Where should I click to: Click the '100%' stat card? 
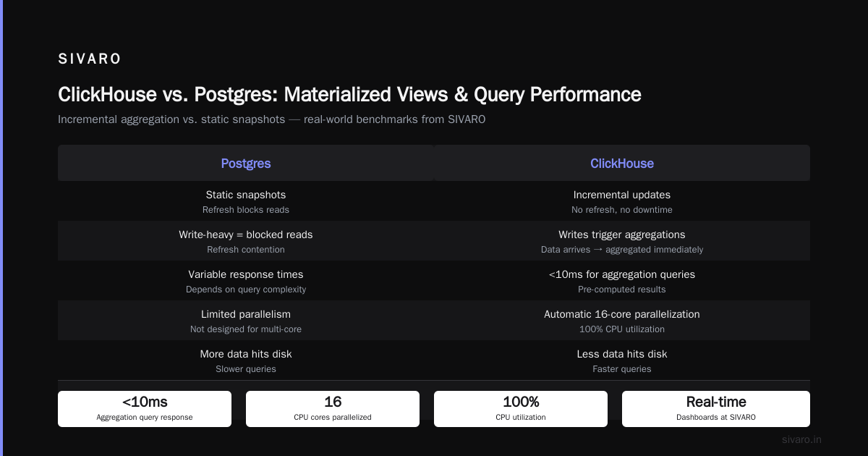pos(521,409)
